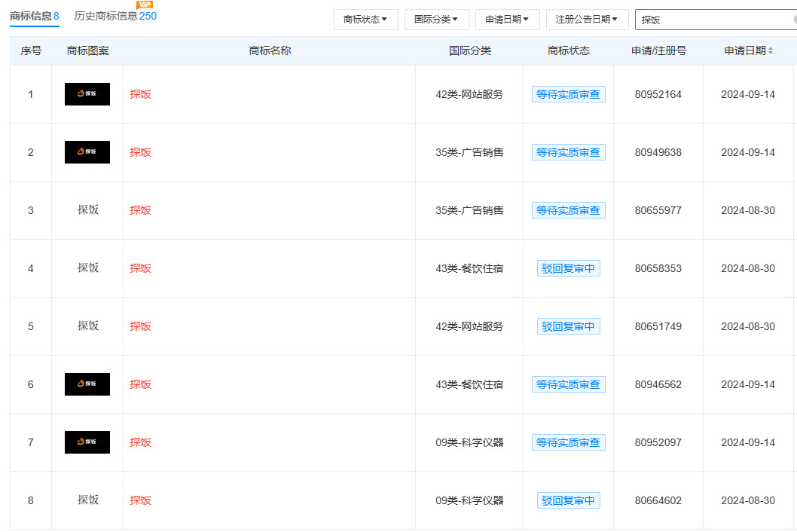Image resolution: width=797 pixels, height=532 pixels.
Task: Click 35类-广告销售 cell in row 3
Action: pos(469,210)
